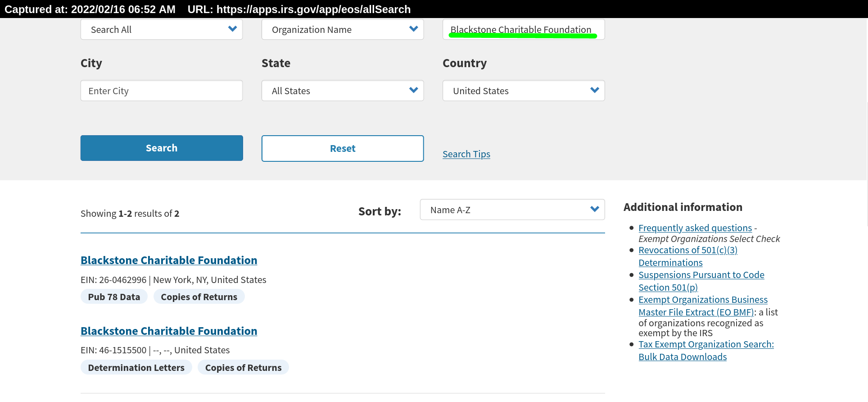
Task: Click the 'State' field label
Action: pos(276,63)
